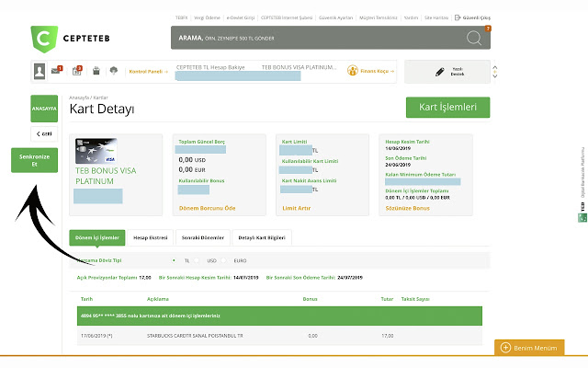Click Anasayfa / Kartlar breadcrumb
Viewport: 588px width, 368px height.
tap(88, 98)
